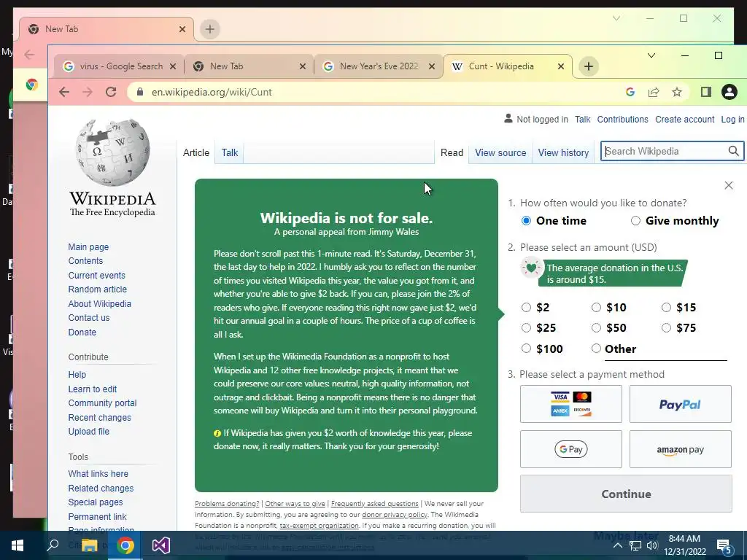Open the View source tab
This screenshot has width=747, height=560.
point(500,153)
